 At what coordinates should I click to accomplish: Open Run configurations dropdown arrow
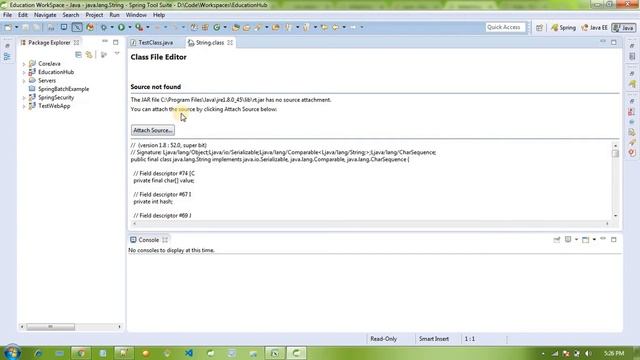tap(130, 27)
